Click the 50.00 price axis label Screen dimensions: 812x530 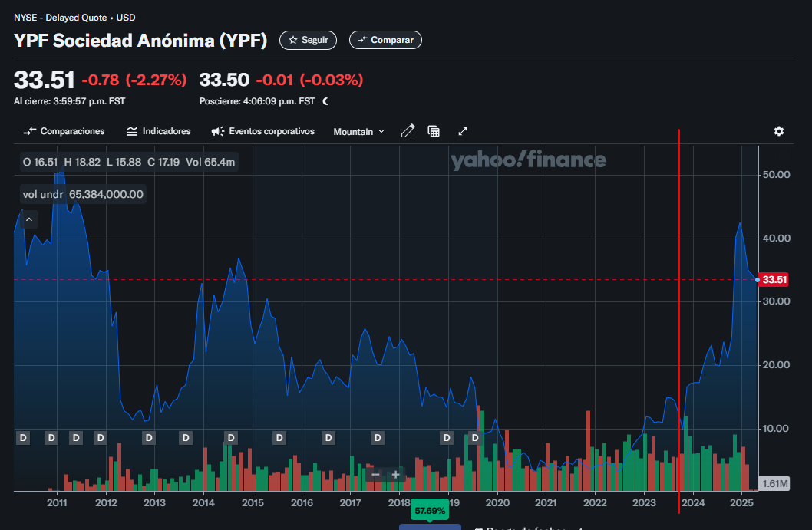point(776,175)
